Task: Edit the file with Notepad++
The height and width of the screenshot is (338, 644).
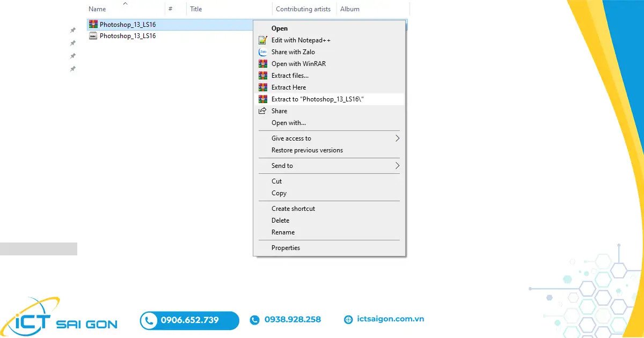Action: click(x=301, y=40)
